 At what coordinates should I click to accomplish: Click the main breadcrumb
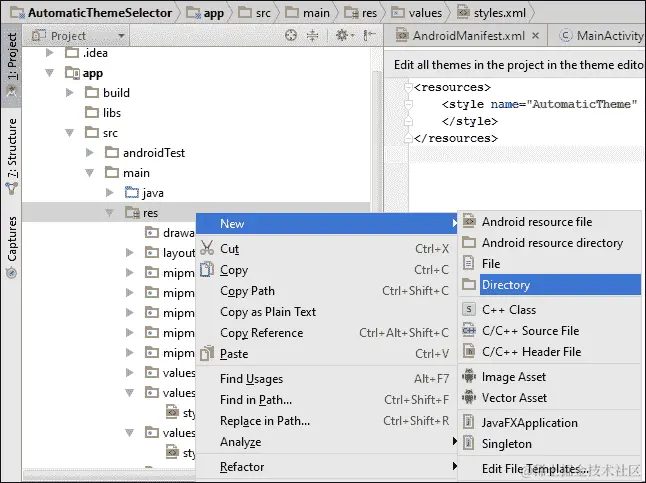308,13
